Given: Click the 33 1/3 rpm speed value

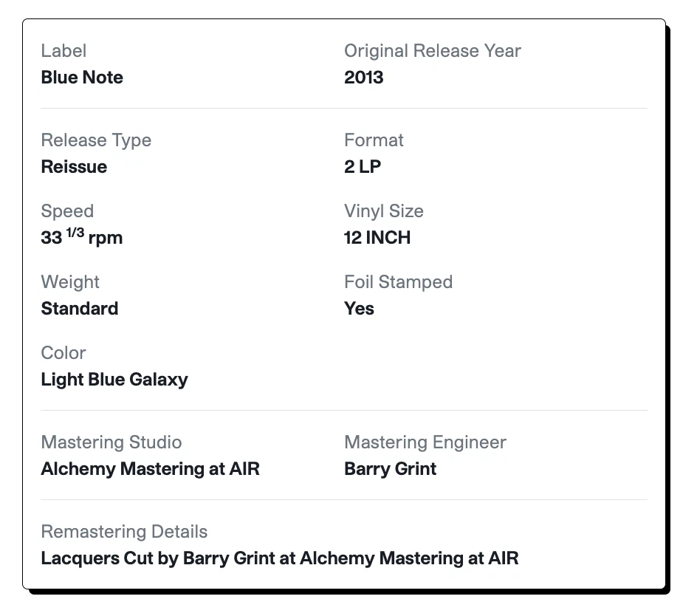Looking at the screenshot, I should (82, 238).
